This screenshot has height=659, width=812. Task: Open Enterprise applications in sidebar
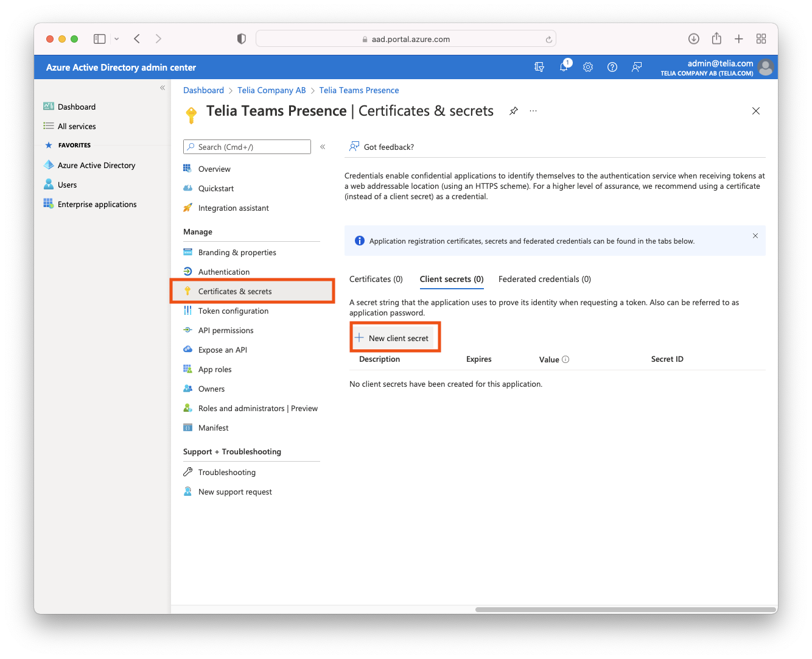click(x=90, y=204)
